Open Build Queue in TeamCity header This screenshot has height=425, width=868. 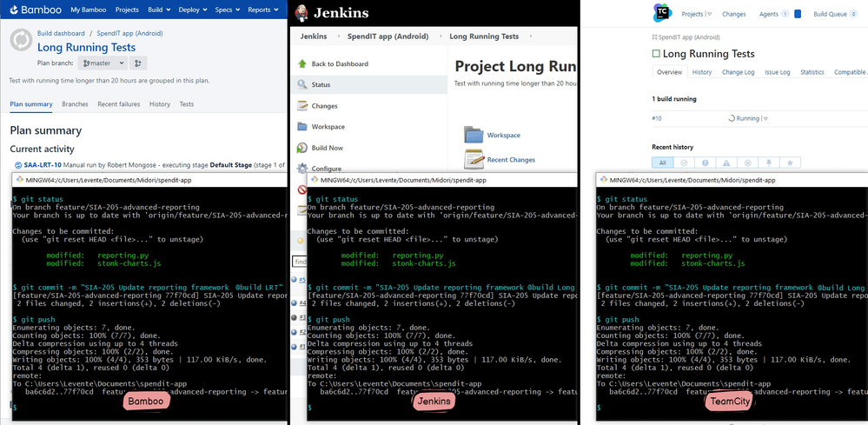pos(831,14)
